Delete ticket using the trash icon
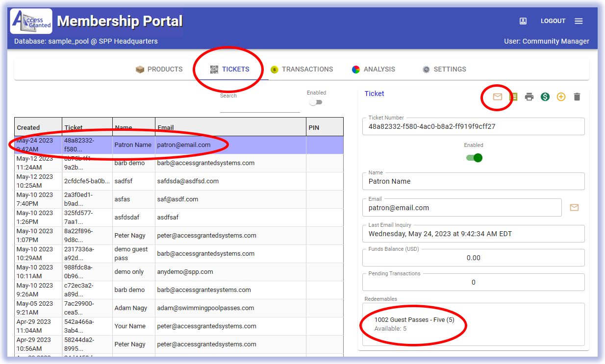This screenshot has height=364, width=605. pyautogui.click(x=577, y=97)
